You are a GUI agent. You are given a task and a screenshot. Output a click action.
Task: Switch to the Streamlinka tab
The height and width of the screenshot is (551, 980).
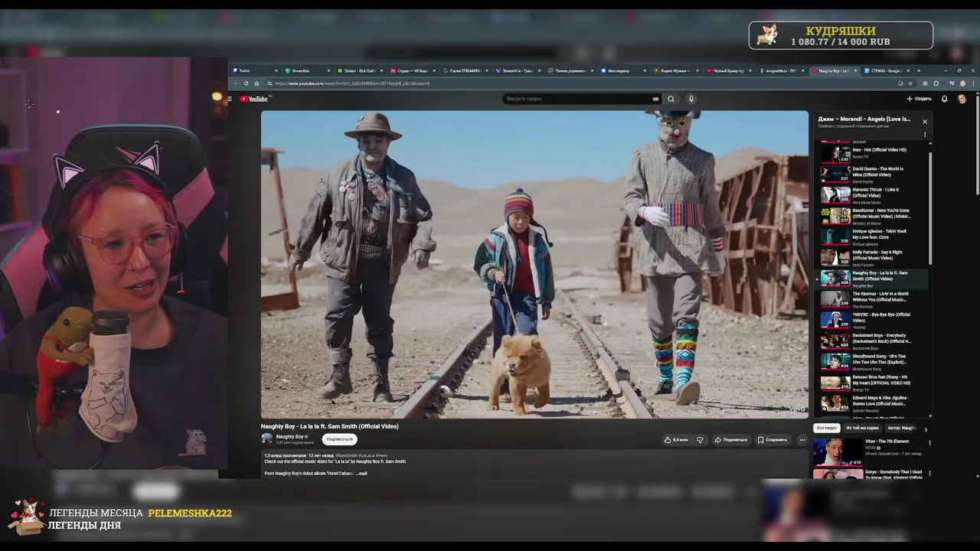[308, 70]
